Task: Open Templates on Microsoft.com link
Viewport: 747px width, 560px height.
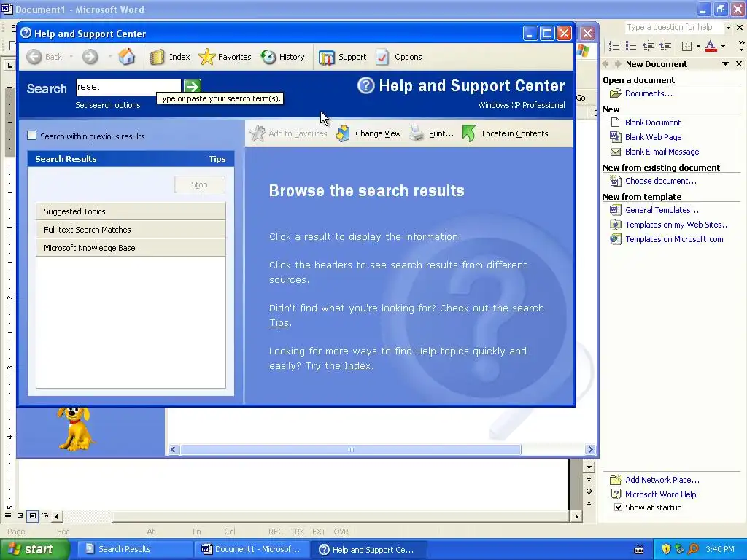Action: click(674, 239)
